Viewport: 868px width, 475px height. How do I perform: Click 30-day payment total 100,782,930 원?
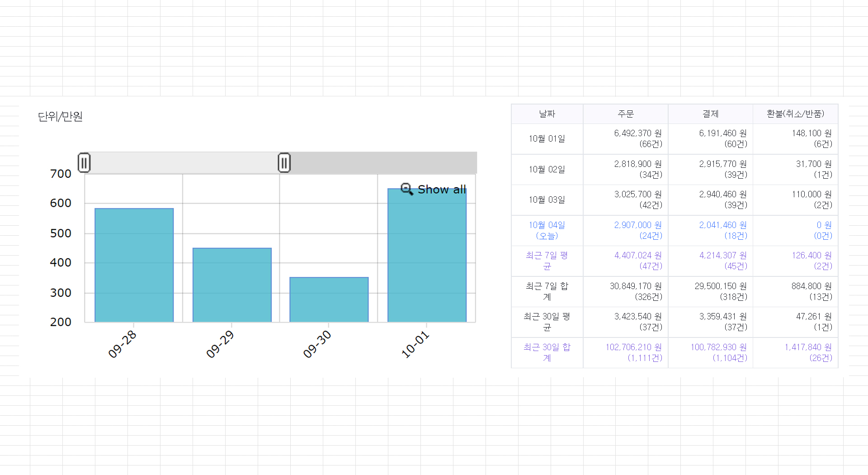[719, 347]
